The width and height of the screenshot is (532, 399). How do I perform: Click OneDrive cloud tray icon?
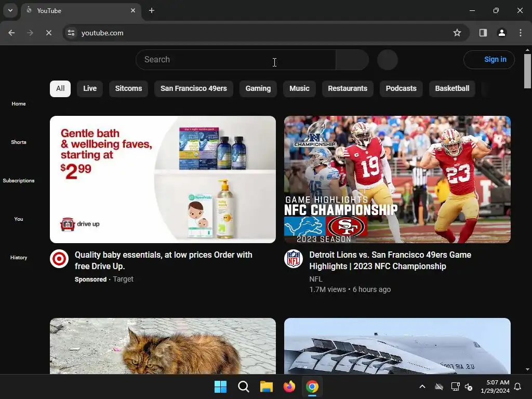coord(439,387)
